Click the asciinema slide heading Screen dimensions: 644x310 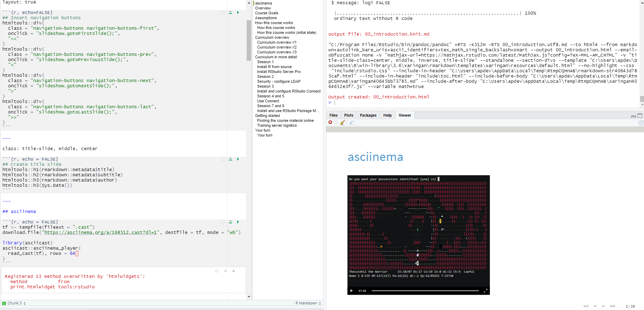coord(375,157)
